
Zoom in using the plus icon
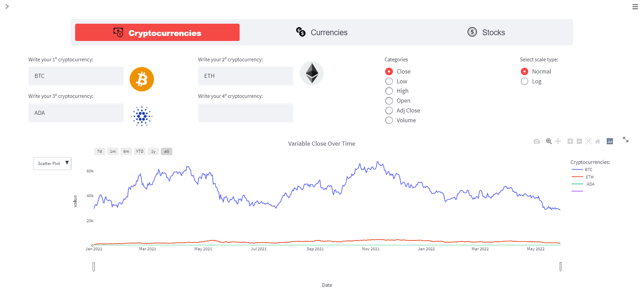[x=570, y=141]
